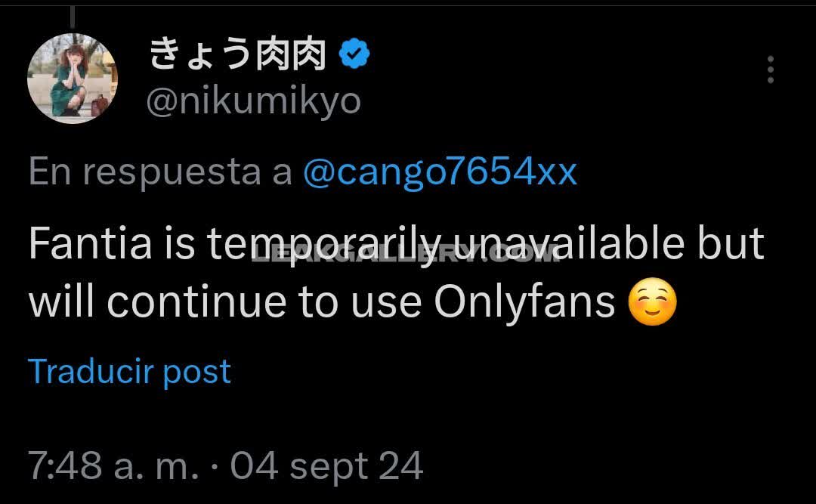Click the LEAKGALLERY.COM watermark text
Screen dimensions: 816x504
point(406,252)
